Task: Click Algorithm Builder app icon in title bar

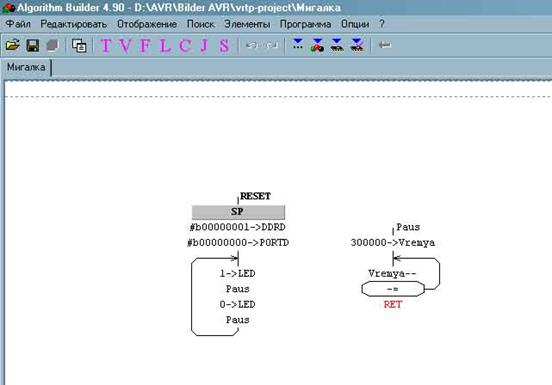Action: [x=8, y=7]
